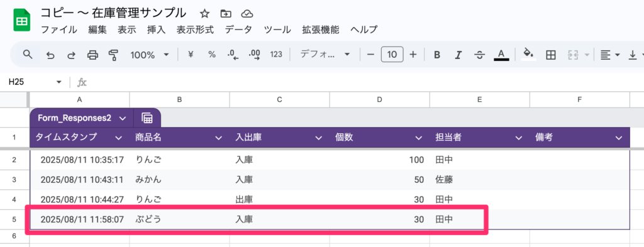Open 担当者 column filter dropdown
Image resolution: width=644 pixels, height=247 pixels.
(x=519, y=138)
